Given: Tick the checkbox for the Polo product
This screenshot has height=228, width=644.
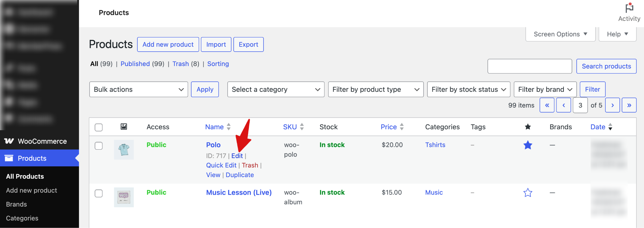Looking at the screenshot, I should (99, 146).
